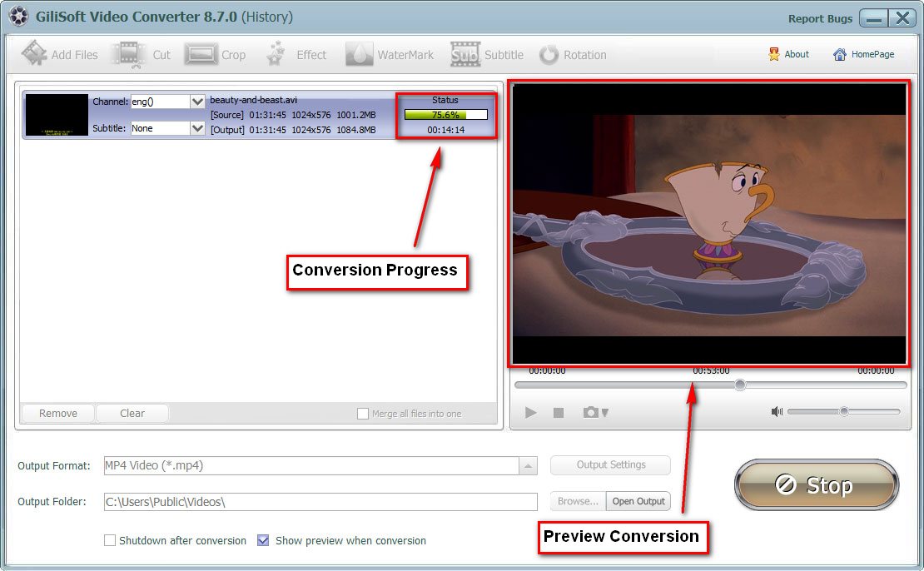
Task: Adjust the volume slider handle
Action: point(844,411)
